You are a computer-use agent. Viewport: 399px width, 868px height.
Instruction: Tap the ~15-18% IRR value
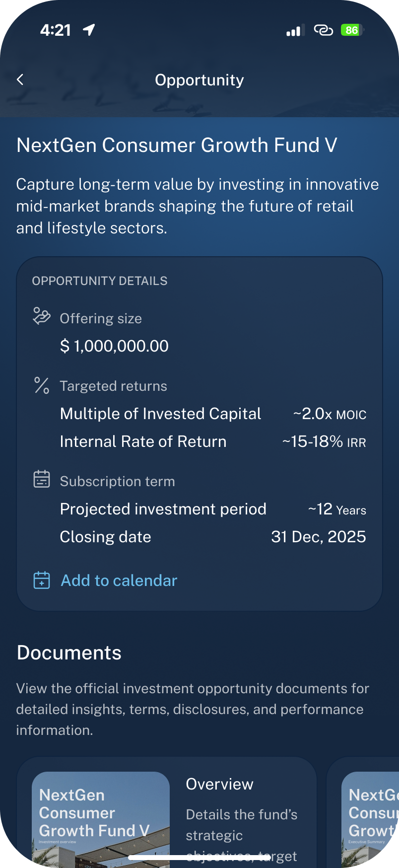(x=324, y=441)
